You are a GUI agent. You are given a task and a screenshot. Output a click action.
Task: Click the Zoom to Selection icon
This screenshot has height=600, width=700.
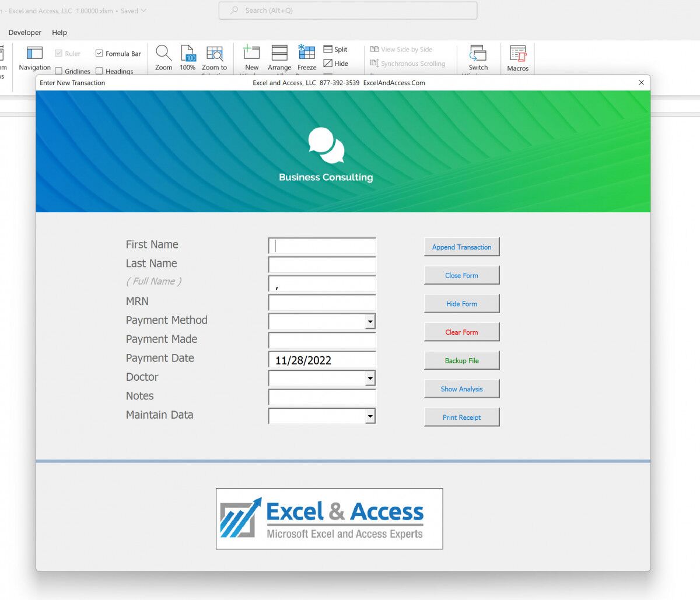coord(214,58)
